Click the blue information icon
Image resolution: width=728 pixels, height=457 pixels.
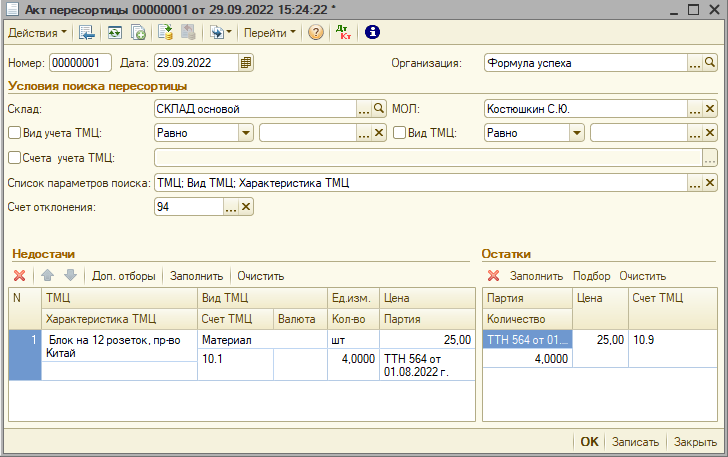(x=373, y=32)
